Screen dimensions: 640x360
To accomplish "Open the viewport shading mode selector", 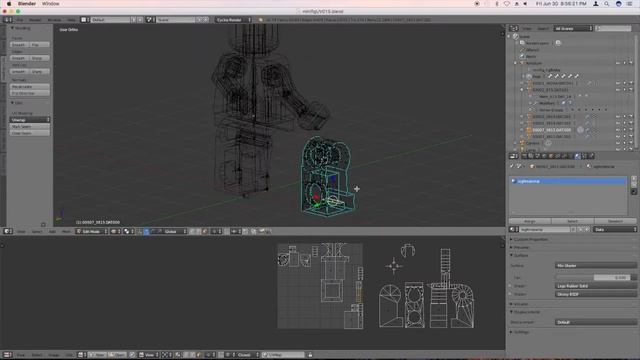I will click(115, 231).
